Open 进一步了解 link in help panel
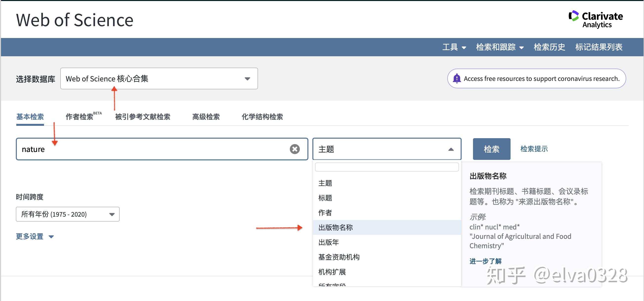Image resolution: width=644 pixels, height=301 pixels. click(486, 261)
